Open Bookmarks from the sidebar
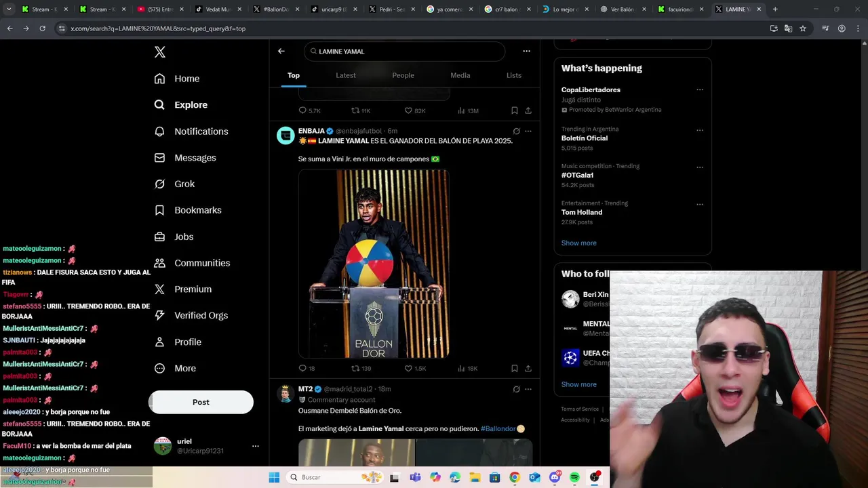This screenshot has height=488, width=868. [x=188, y=210]
